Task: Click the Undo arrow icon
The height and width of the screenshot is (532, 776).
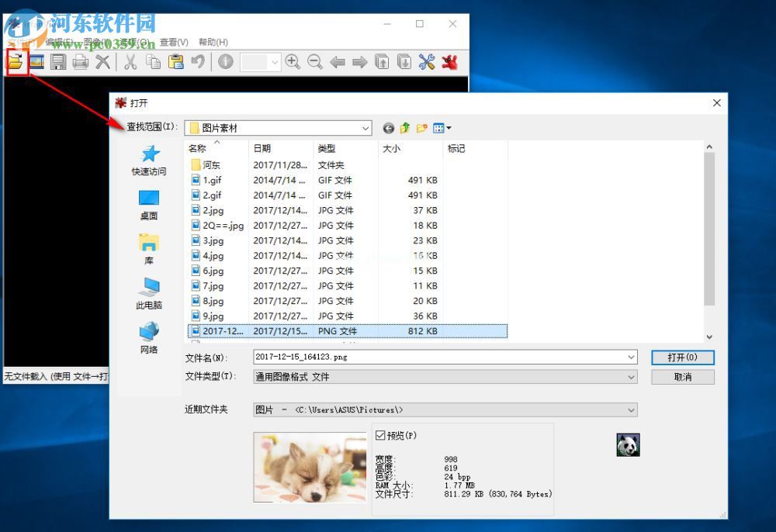Action: [x=198, y=62]
